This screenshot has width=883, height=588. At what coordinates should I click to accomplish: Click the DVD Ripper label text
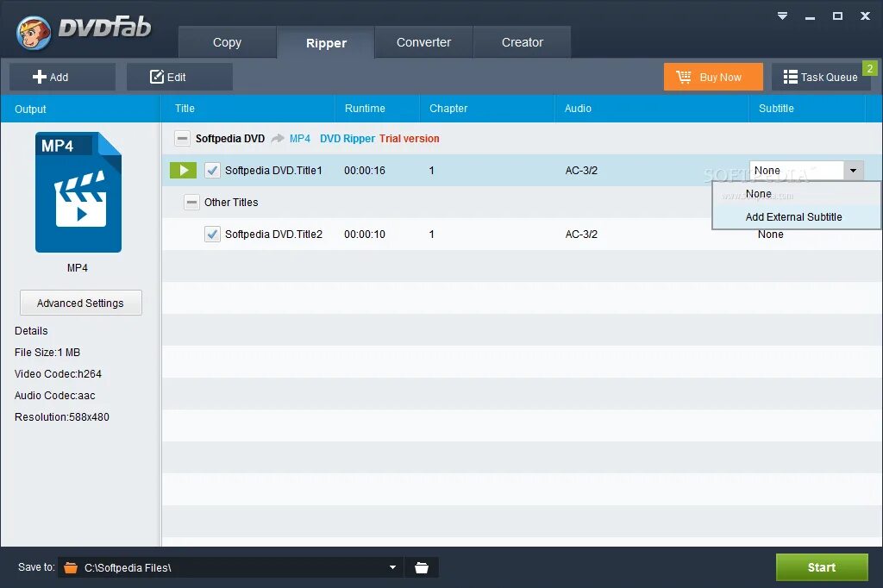tap(348, 139)
